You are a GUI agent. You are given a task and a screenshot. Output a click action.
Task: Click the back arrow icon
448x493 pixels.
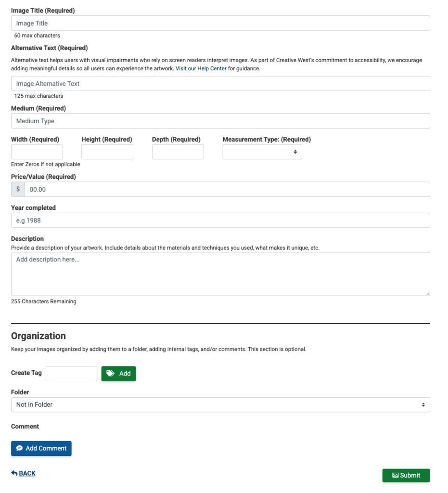tap(14, 473)
